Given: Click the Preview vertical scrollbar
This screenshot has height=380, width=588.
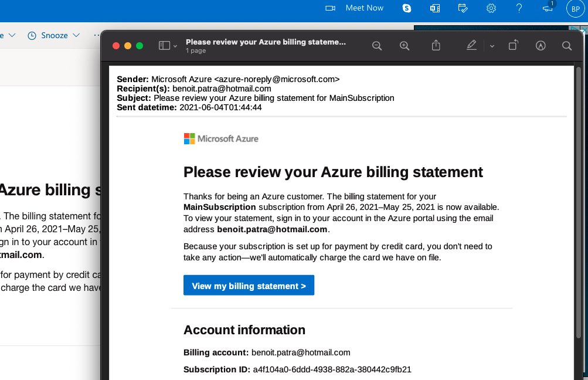Looking at the screenshot, I should [579, 202].
